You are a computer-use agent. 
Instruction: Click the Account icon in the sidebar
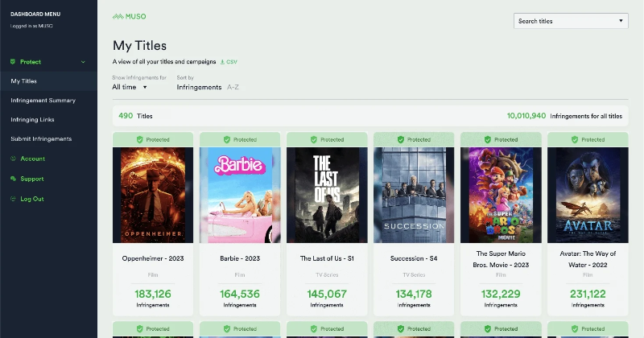[x=13, y=159]
